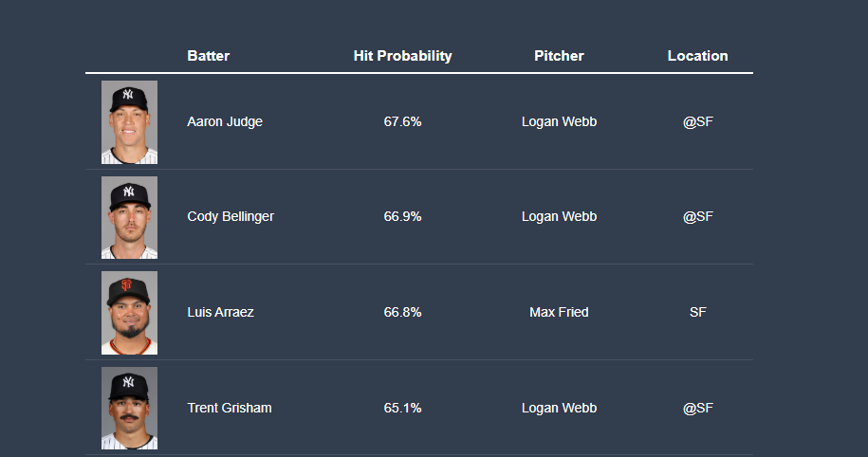Open the Trent Grisham batter name
The width and height of the screenshot is (868, 457).
pyautogui.click(x=230, y=408)
